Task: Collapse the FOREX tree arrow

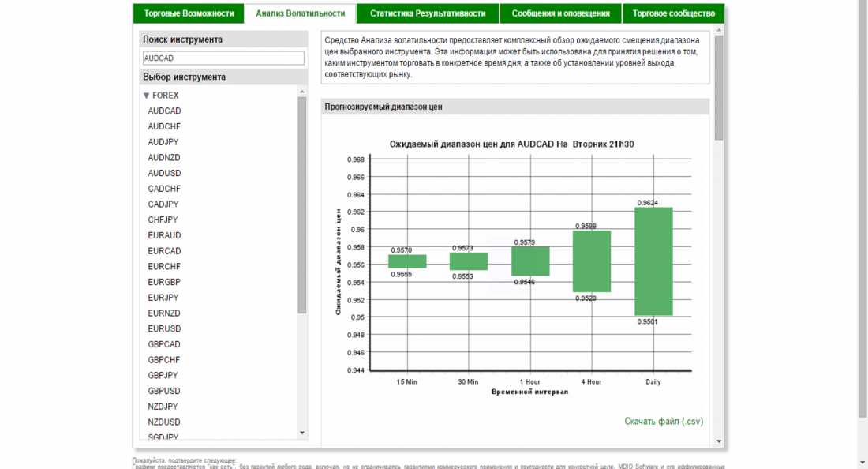Action: (x=146, y=96)
